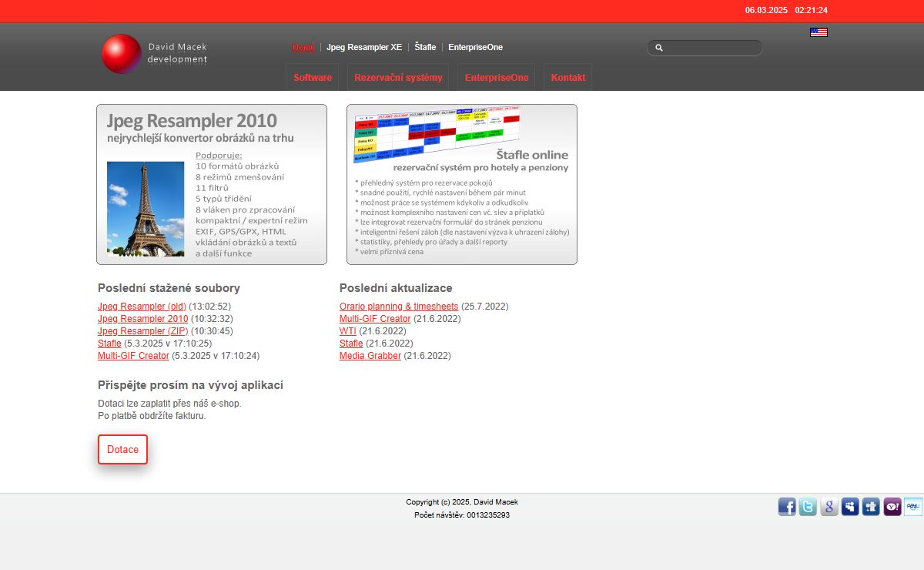This screenshot has width=924, height=570.
Task: Open the Štafle online reservation banner
Action: 462,185
